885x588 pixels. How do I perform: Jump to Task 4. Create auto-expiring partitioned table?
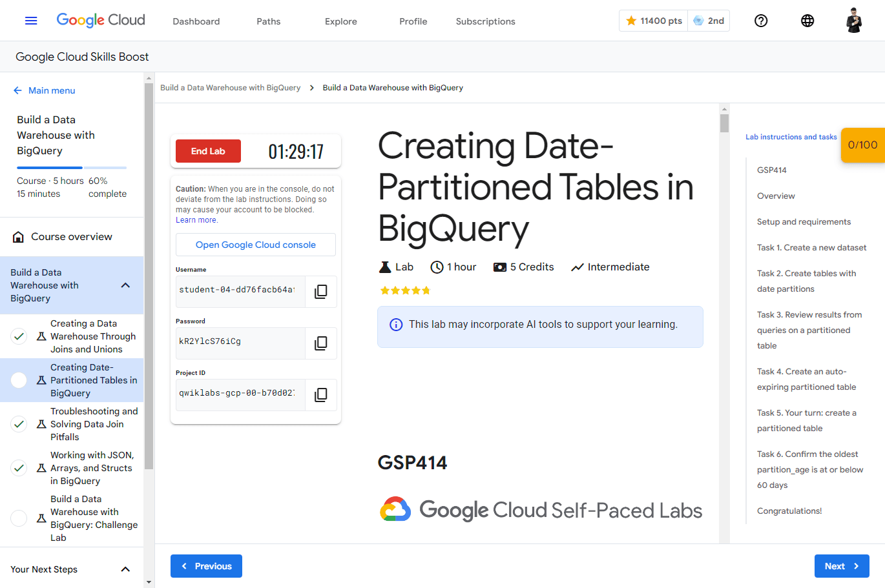click(807, 380)
